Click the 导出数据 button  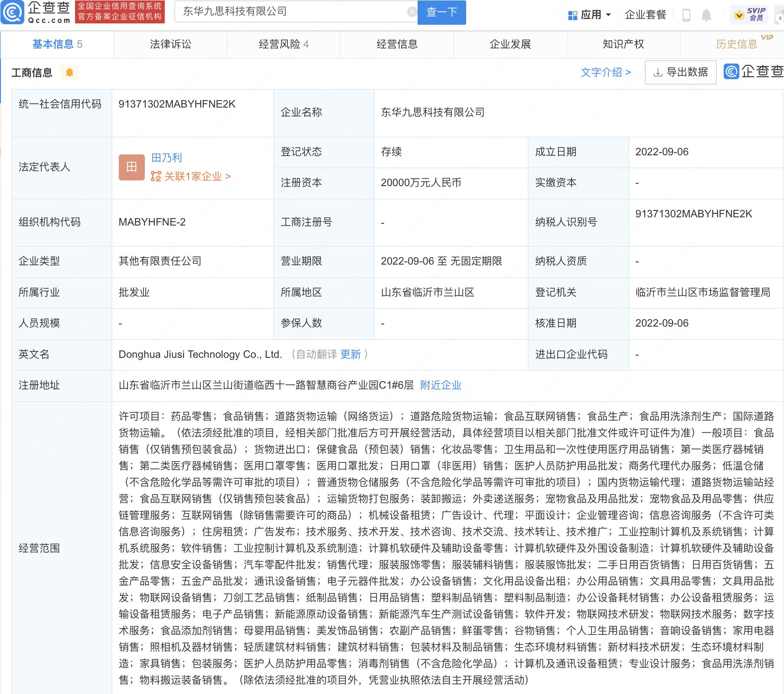[x=681, y=72]
